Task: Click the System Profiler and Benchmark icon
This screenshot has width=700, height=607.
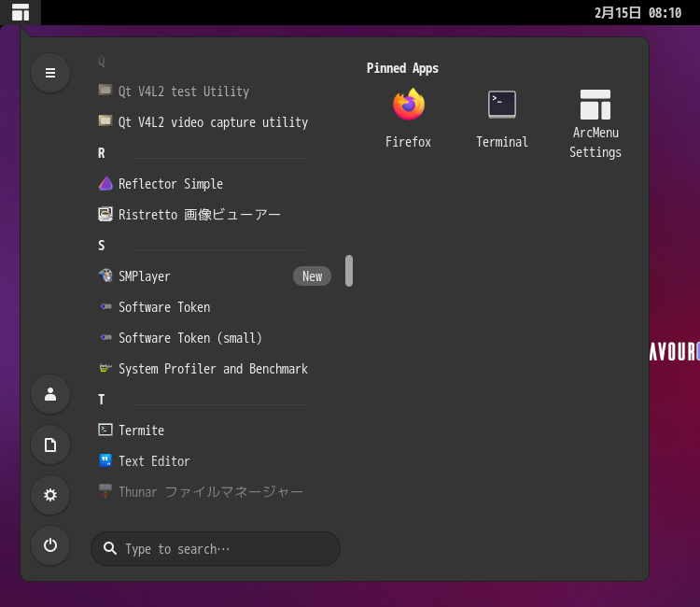Action: (105, 368)
